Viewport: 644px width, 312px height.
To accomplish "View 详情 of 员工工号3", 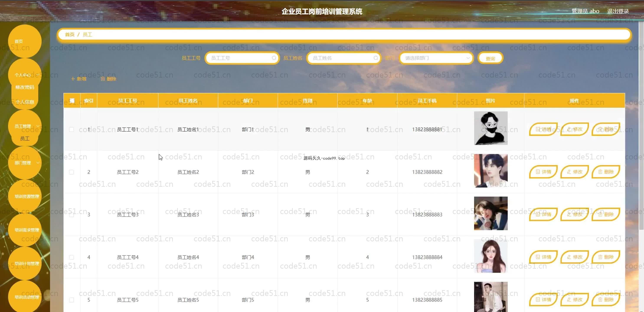I will coord(543,214).
